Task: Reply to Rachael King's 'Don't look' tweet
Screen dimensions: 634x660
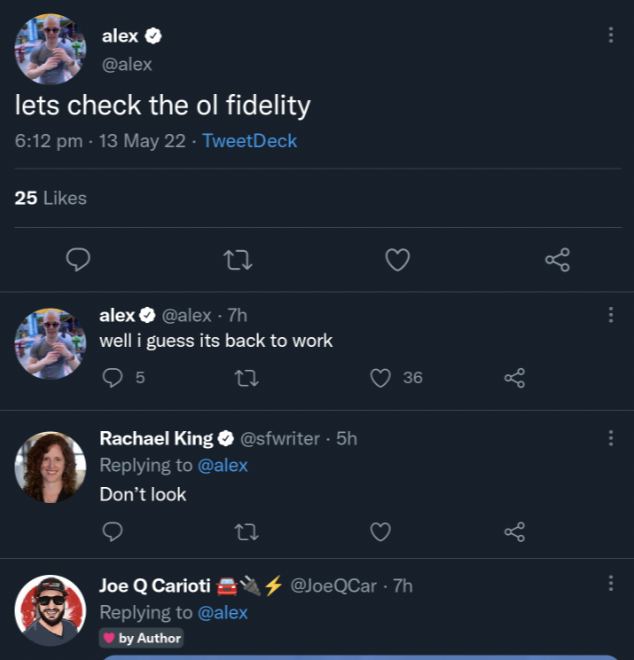Action: (113, 531)
